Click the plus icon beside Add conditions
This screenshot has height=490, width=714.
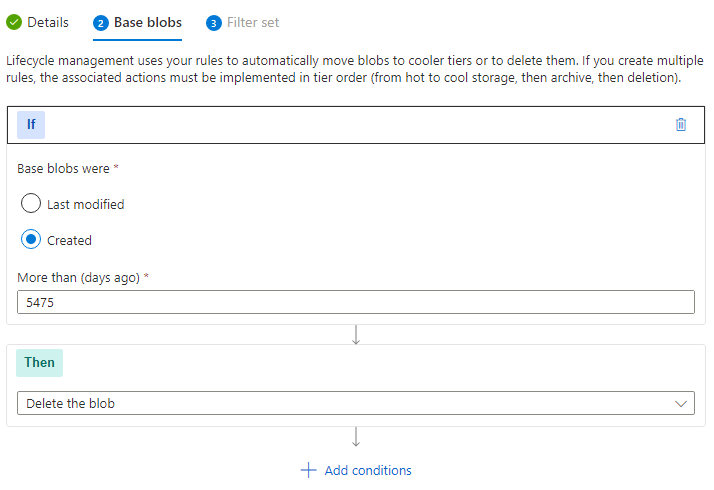pos(308,470)
